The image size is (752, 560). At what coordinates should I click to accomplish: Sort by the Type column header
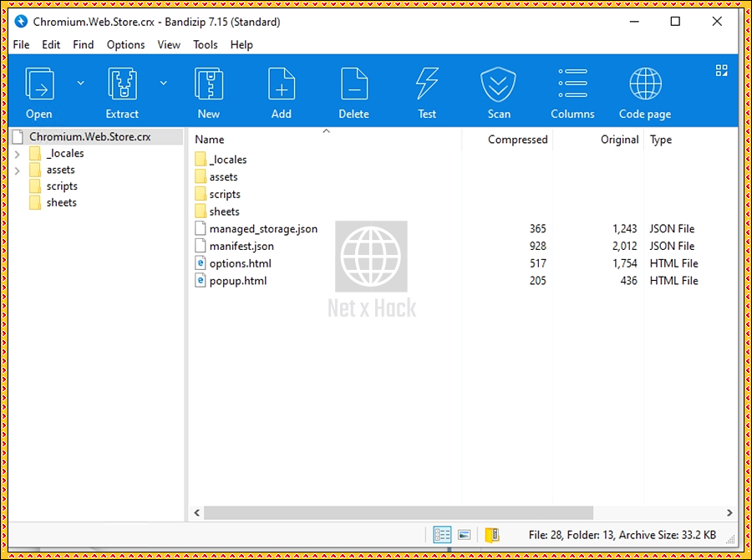pyautogui.click(x=660, y=140)
